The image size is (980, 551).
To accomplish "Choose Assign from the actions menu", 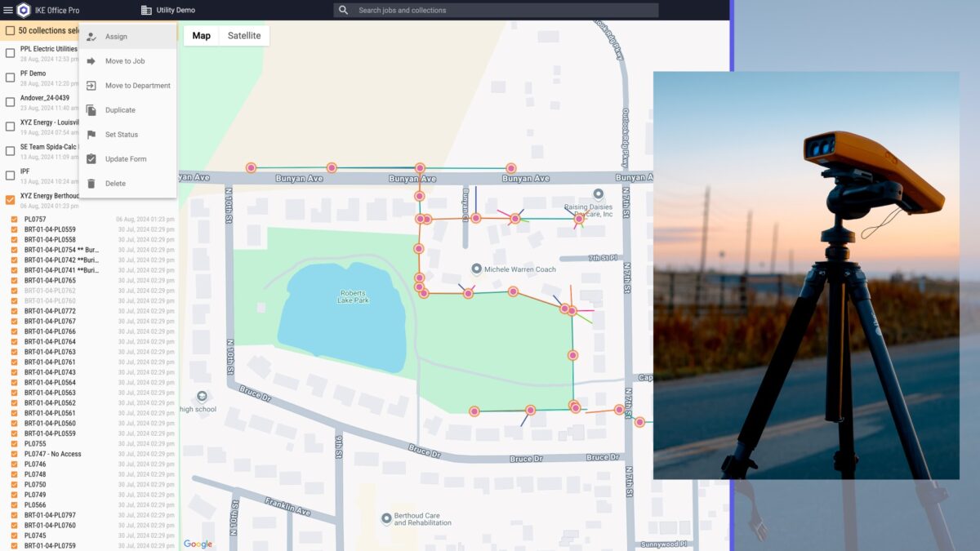I will click(x=116, y=37).
